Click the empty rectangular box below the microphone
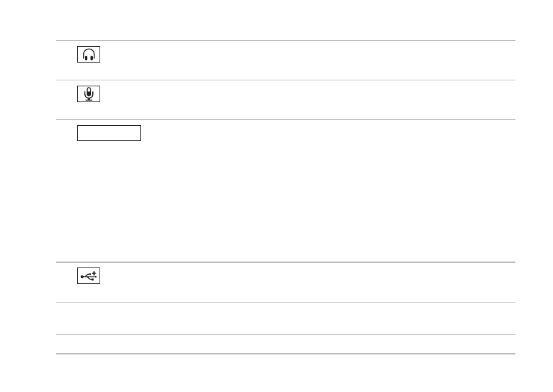Image resolution: width=553 pixels, height=392 pixels. coord(109,133)
